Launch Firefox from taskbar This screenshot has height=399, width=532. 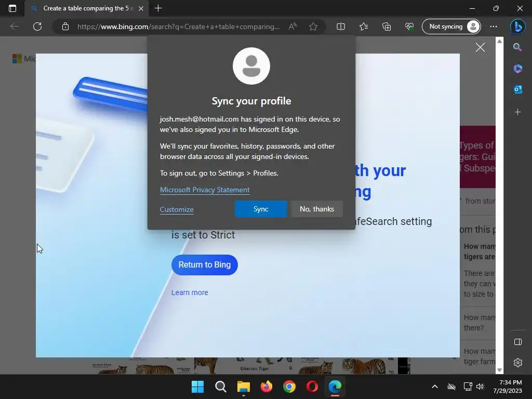(267, 387)
